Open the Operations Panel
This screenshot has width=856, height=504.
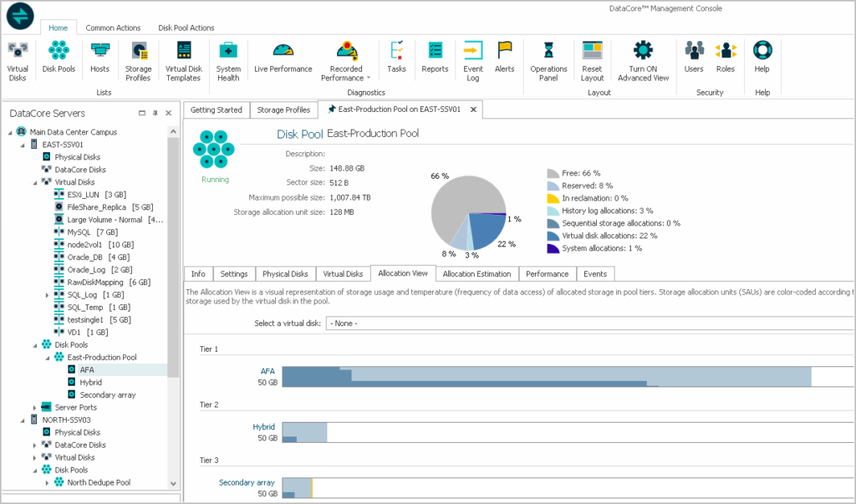[x=548, y=59]
